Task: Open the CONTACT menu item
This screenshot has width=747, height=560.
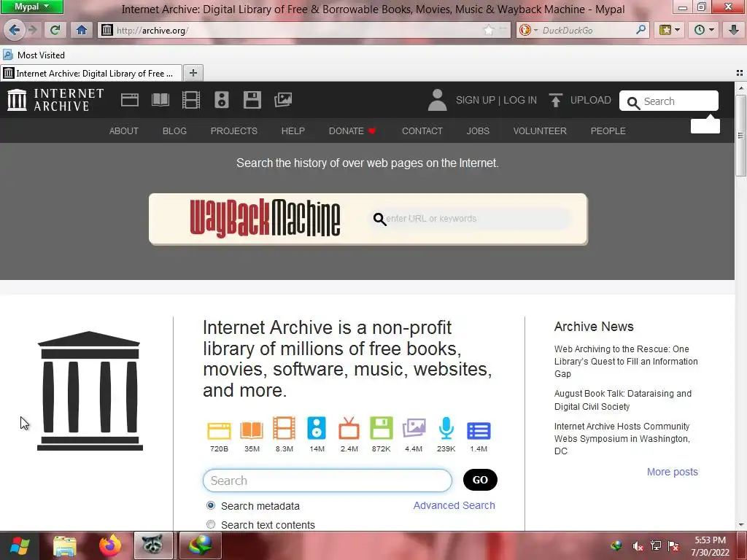Action: (x=422, y=131)
